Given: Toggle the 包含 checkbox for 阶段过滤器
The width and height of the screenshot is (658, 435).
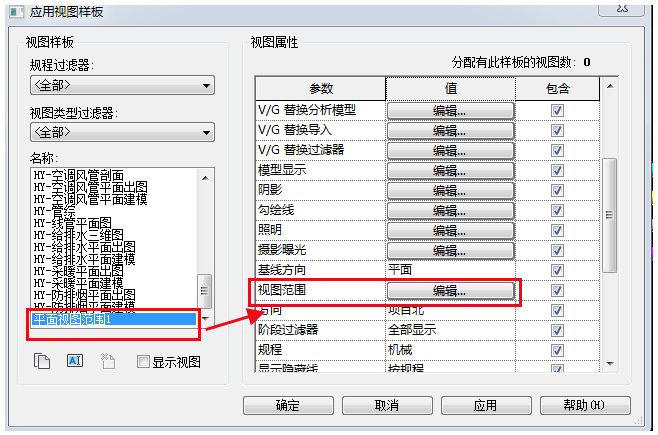Looking at the screenshot, I should 557,331.
